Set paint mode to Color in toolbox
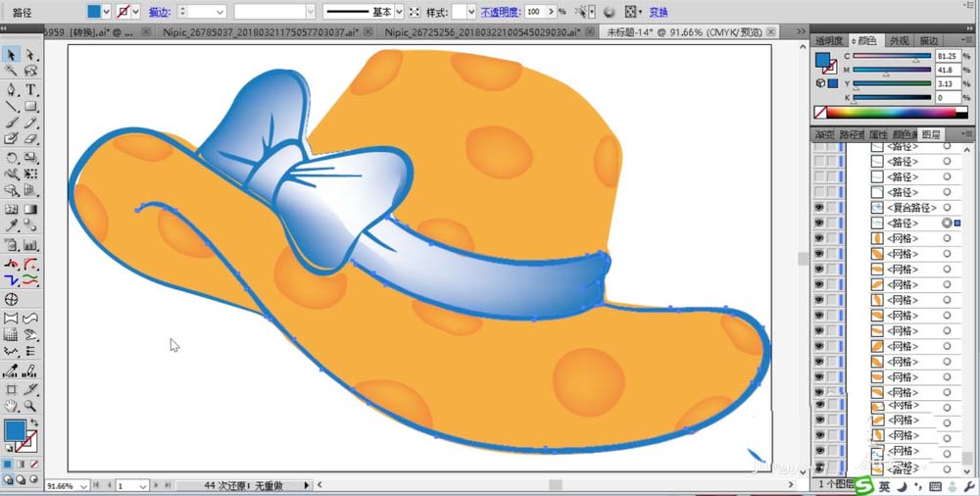Image resolution: width=980 pixels, height=496 pixels. point(8,465)
